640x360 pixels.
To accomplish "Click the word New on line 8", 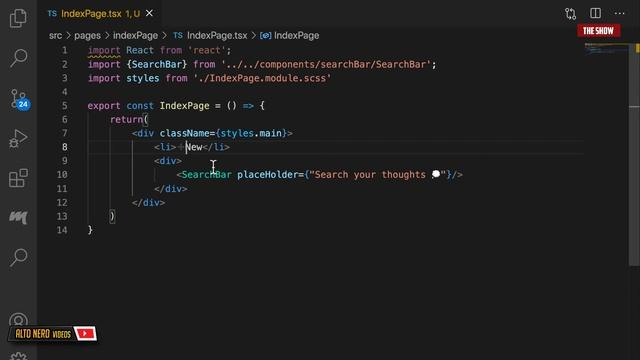I will point(194,147).
